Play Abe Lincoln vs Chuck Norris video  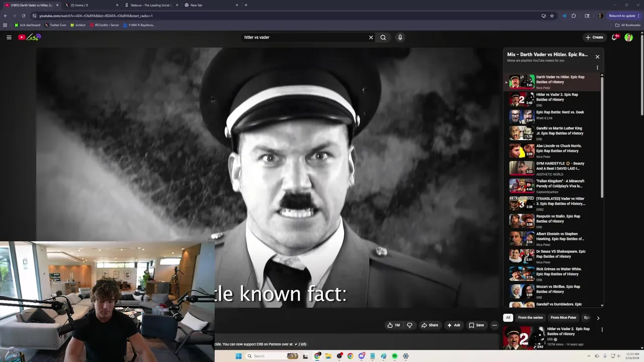[552, 151]
